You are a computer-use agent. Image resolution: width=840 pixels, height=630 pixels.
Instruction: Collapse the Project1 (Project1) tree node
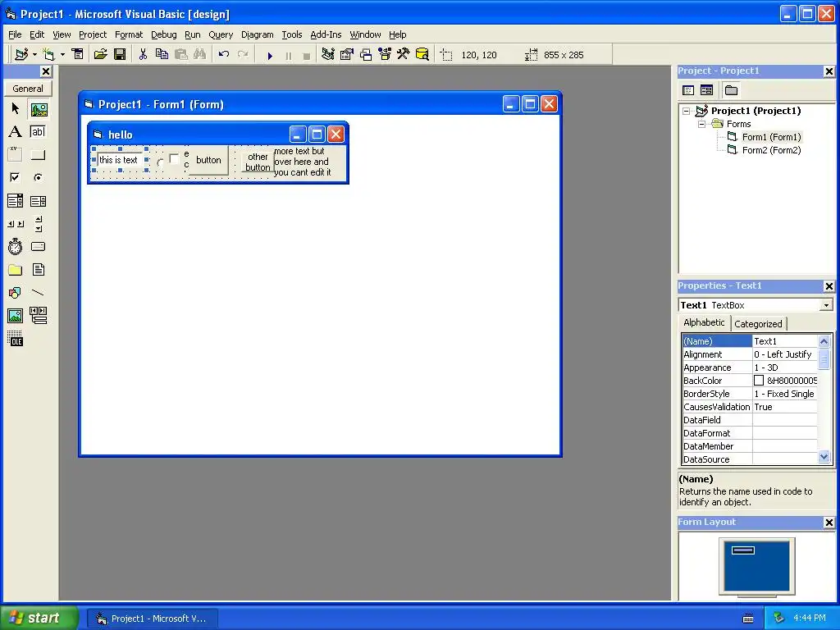687,111
